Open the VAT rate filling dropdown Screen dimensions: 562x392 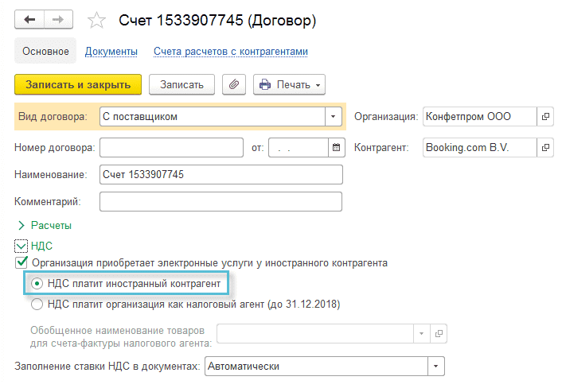click(435, 366)
